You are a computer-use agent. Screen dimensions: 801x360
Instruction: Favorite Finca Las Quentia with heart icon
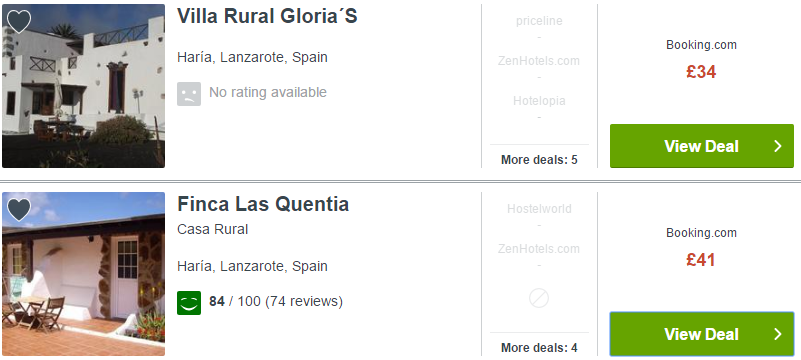[19, 209]
